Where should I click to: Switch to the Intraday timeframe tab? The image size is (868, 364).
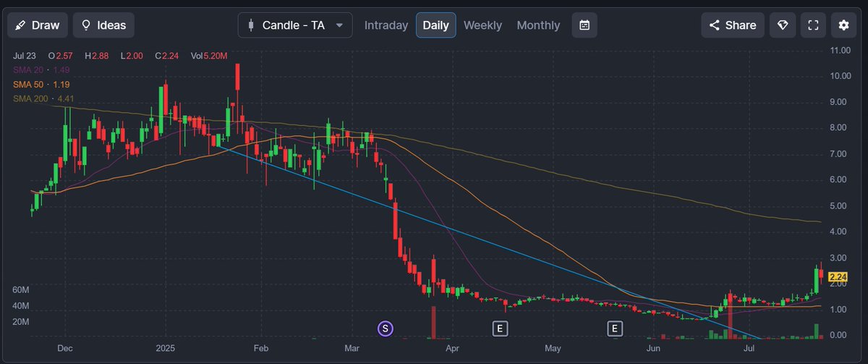pyautogui.click(x=386, y=25)
